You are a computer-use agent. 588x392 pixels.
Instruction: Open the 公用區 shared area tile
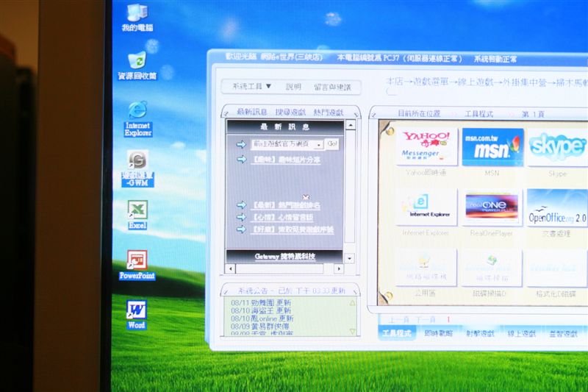coord(426,268)
